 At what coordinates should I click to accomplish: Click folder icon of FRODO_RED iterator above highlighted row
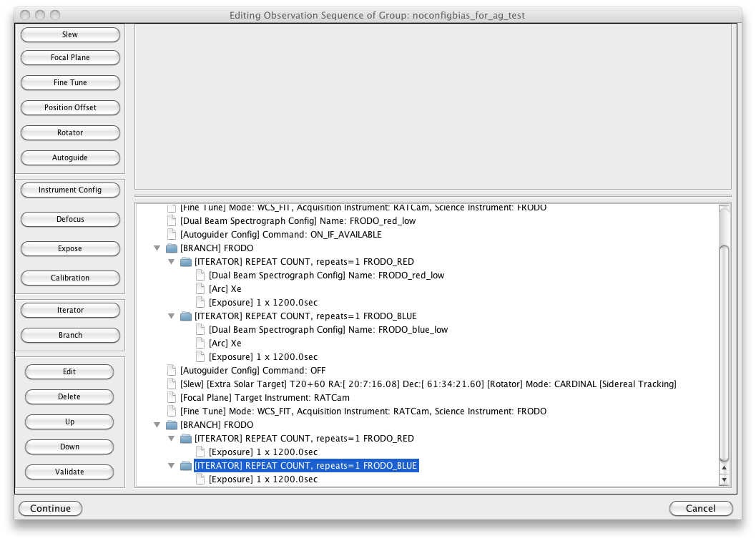(186, 439)
